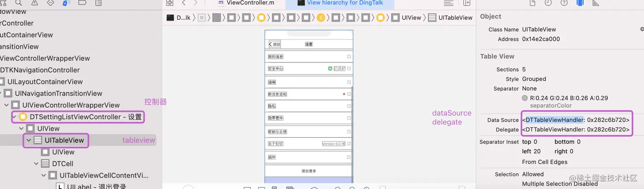Click the 返回 back button in preview
The image size is (644, 189).
274,44
